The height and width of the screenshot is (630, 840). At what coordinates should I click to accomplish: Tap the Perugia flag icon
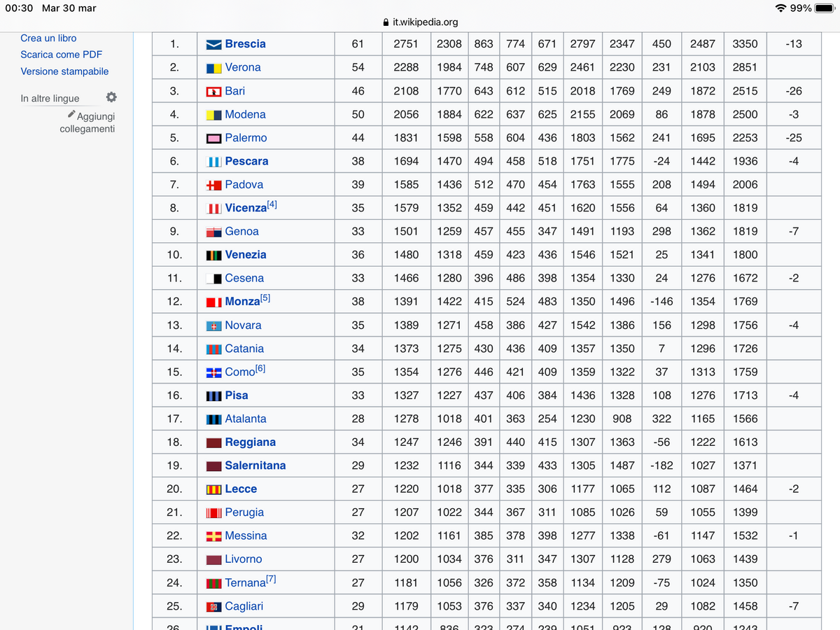(x=213, y=513)
